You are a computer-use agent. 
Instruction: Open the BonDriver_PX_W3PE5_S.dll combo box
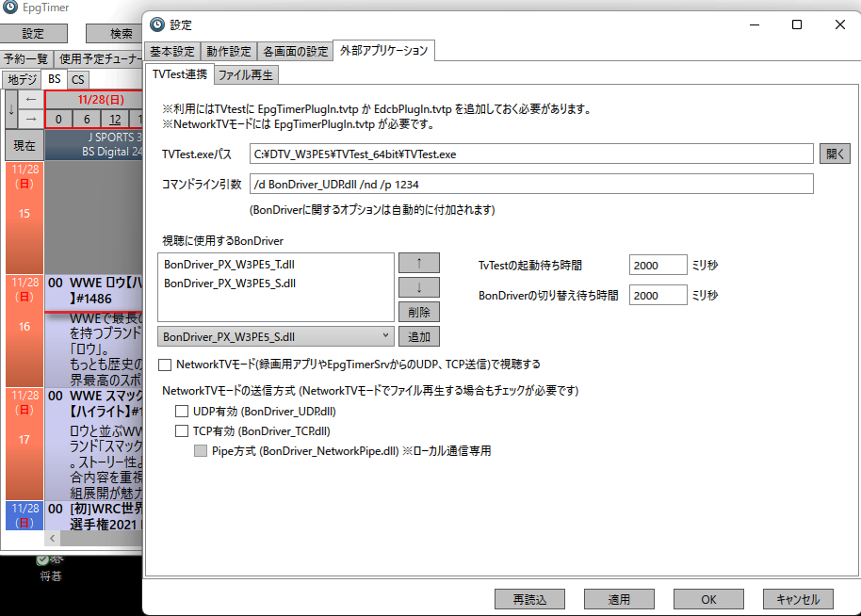[x=276, y=336]
